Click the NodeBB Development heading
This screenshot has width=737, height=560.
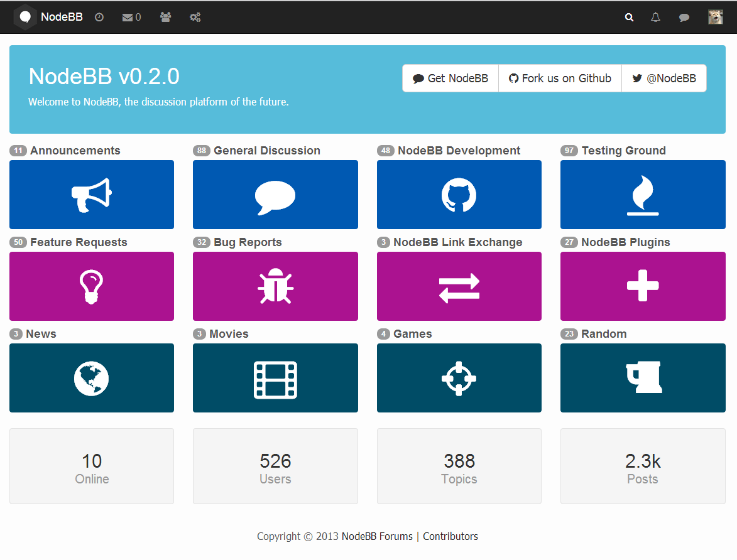[459, 150]
